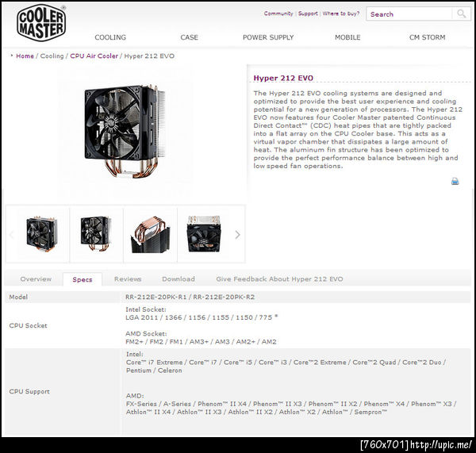Open the MOBILE menu

pyautogui.click(x=347, y=37)
